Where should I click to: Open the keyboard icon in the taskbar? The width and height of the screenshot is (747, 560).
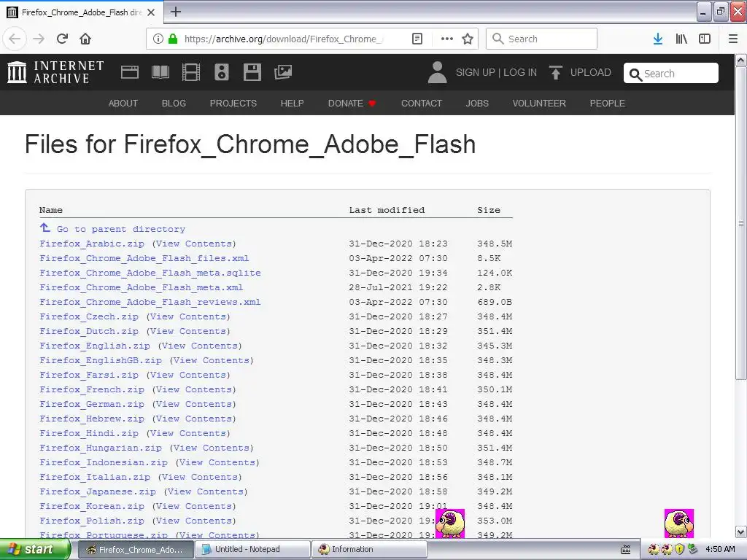point(625,550)
